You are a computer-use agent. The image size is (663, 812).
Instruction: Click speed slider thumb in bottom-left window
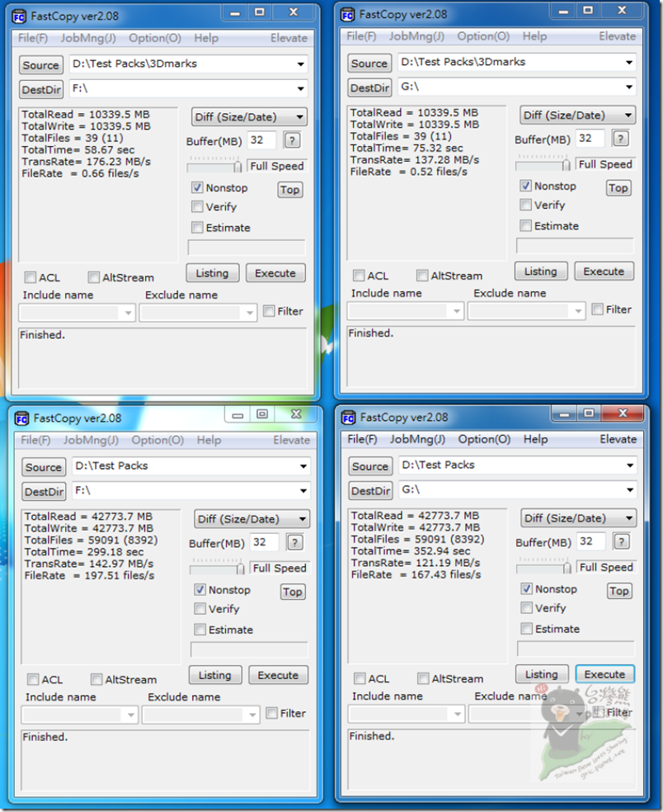click(240, 569)
